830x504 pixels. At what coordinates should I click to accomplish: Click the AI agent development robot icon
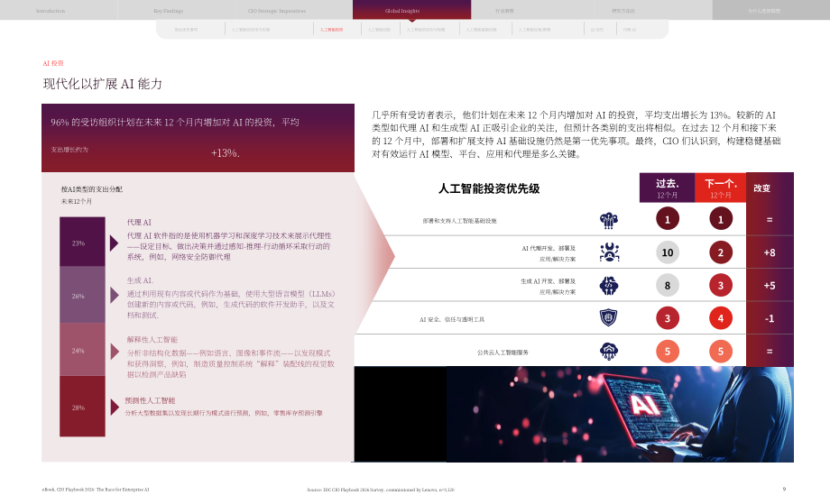tap(609, 252)
